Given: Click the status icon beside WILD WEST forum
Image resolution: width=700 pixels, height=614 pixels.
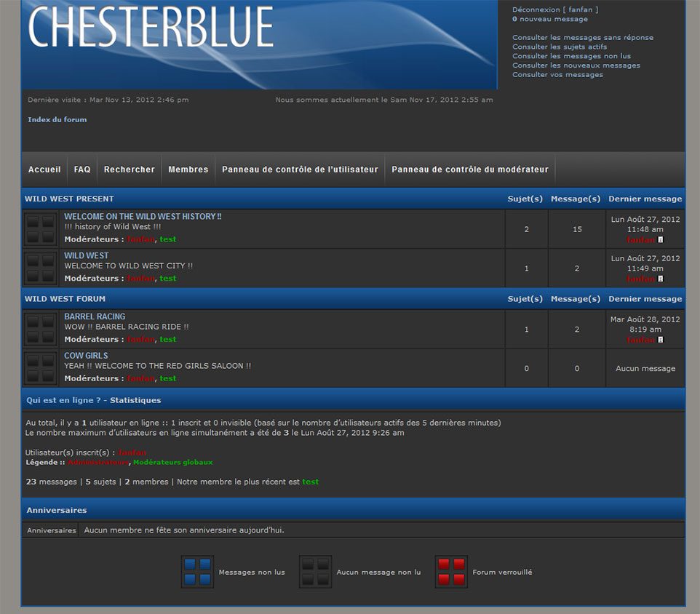Looking at the screenshot, I should [41, 268].
